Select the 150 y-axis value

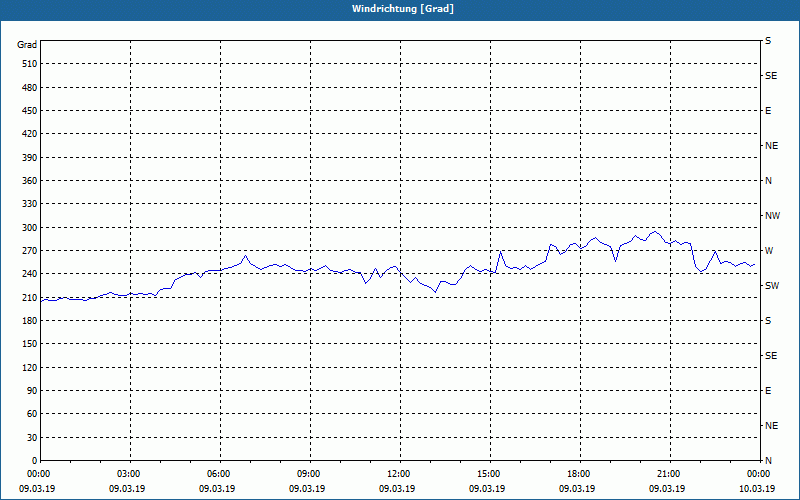(30, 344)
